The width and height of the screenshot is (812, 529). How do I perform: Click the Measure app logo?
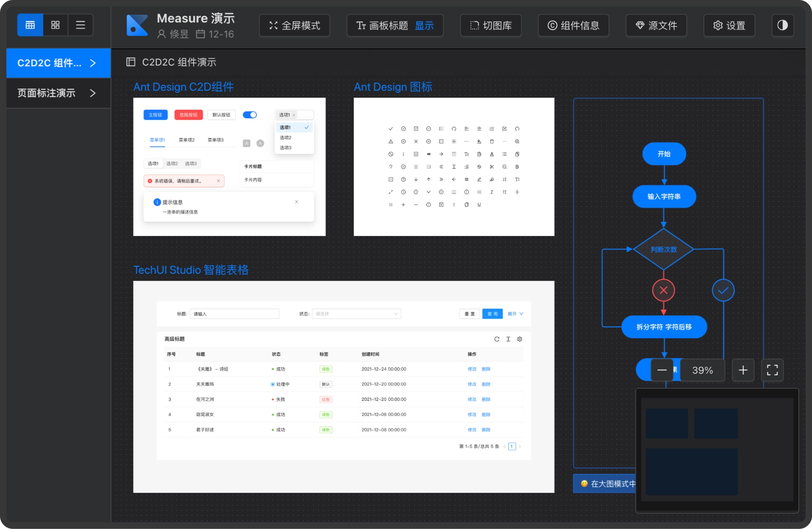pos(137,25)
